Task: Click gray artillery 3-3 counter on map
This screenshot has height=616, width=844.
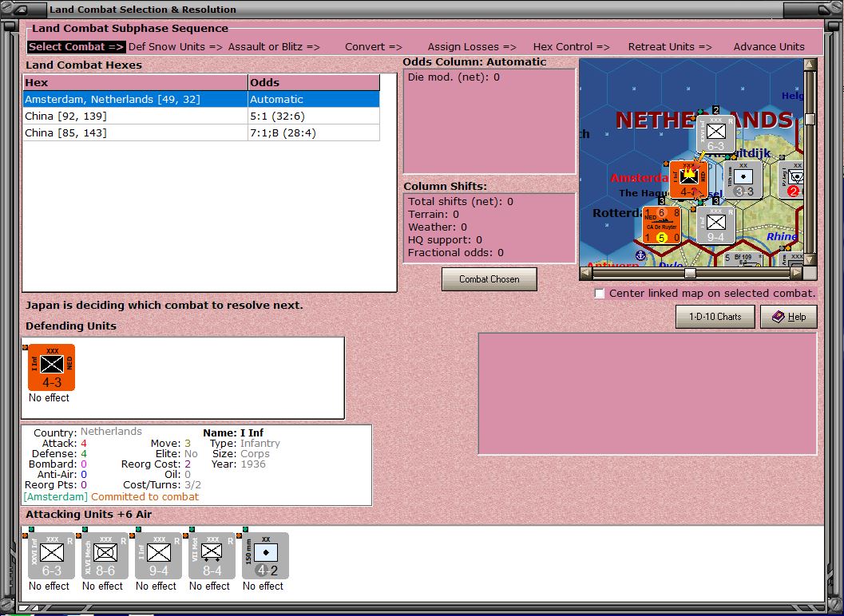Action: coord(743,180)
